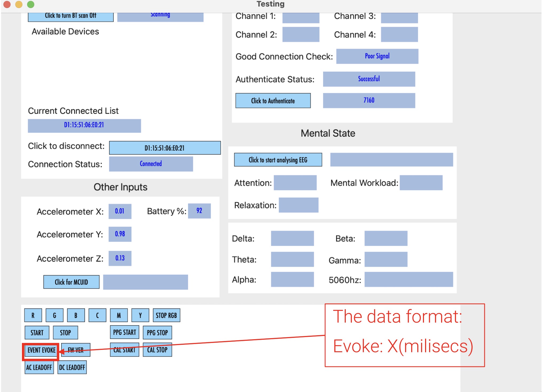
Task: Click the M color channel button
Action: point(119,315)
